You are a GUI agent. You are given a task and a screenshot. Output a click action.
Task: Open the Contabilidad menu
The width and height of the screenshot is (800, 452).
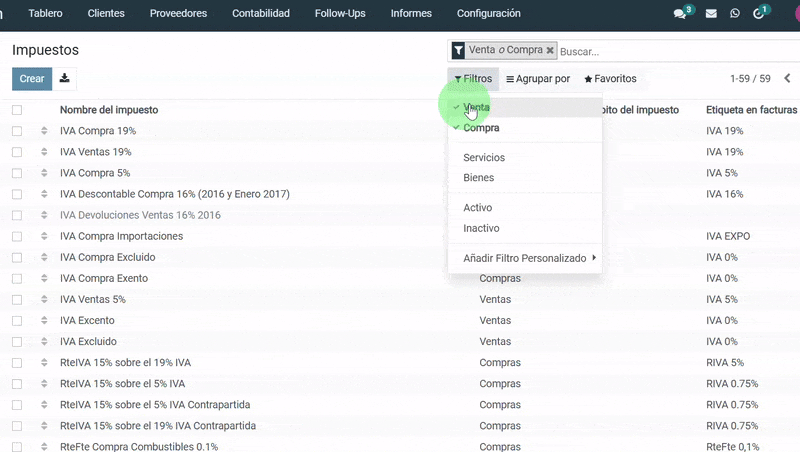click(x=260, y=14)
